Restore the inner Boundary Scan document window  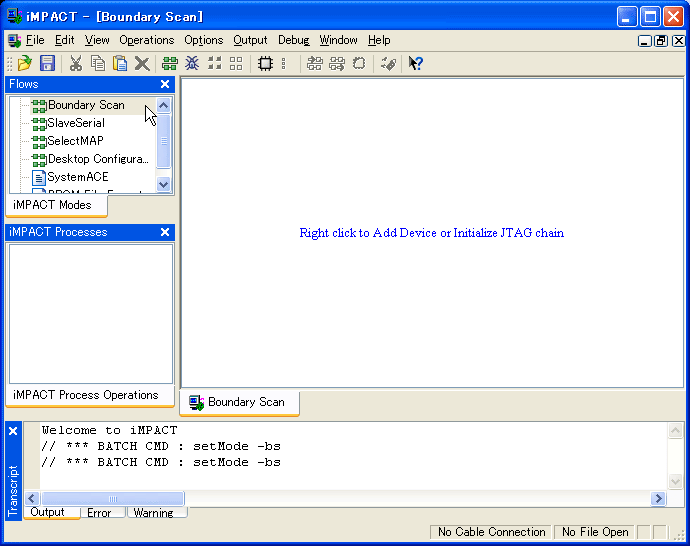coord(661,41)
